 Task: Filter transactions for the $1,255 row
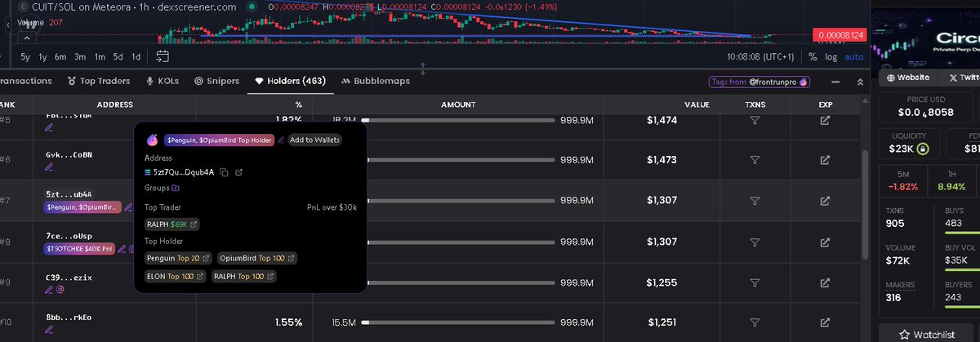[x=754, y=282]
